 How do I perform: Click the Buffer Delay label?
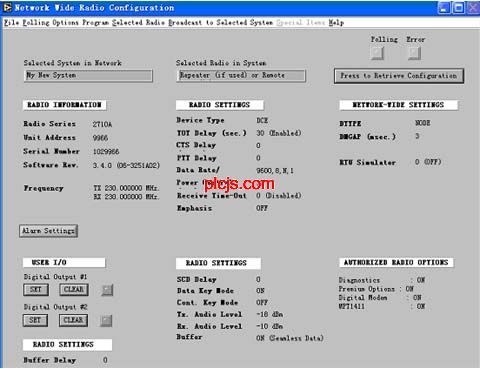(50, 360)
